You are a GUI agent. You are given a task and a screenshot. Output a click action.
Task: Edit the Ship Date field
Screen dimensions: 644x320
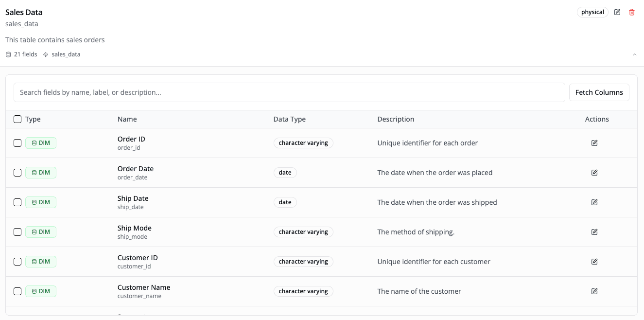[594, 202]
